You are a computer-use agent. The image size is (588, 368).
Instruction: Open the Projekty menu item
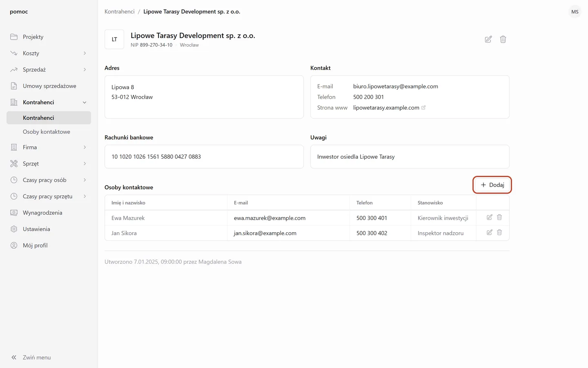click(x=49, y=37)
